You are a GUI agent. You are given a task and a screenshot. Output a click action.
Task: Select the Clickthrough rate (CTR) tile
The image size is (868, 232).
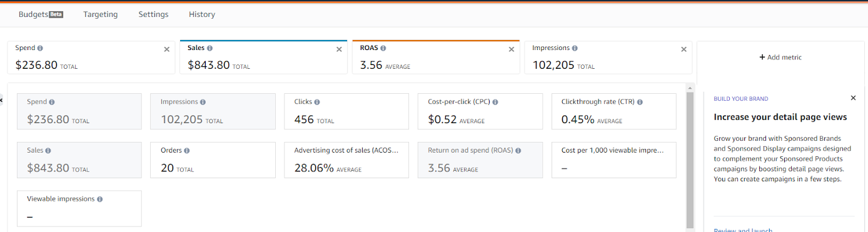coord(614,111)
